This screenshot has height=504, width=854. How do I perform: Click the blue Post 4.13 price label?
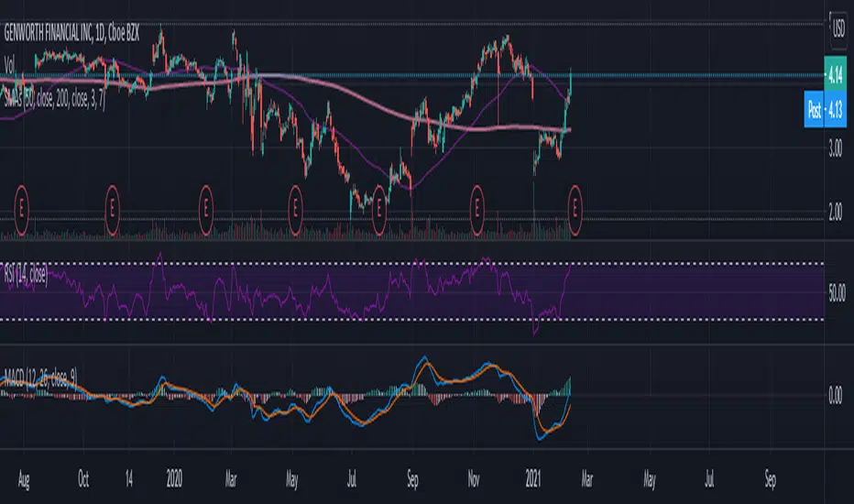pyautogui.click(x=826, y=110)
